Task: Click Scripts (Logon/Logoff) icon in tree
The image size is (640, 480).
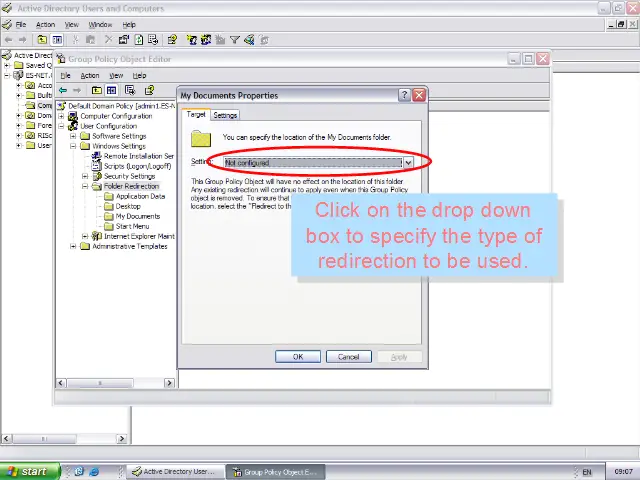Action: coord(96,166)
